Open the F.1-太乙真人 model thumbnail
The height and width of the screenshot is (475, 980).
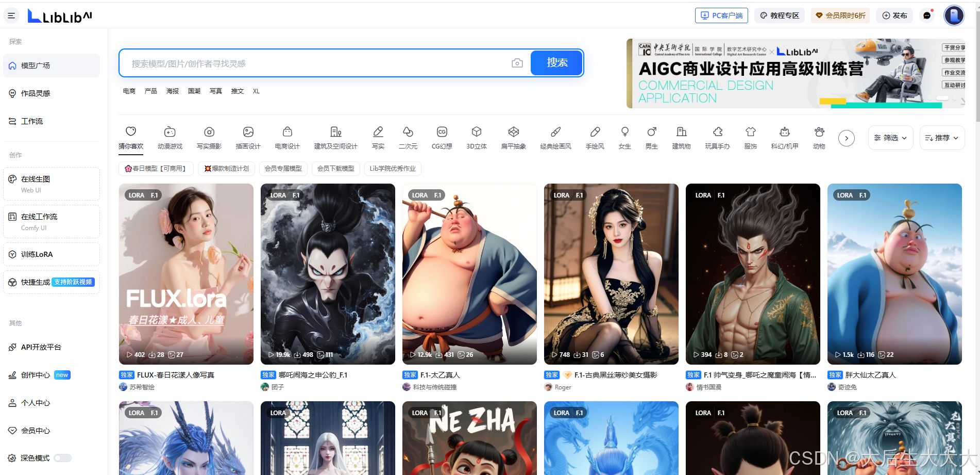click(x=469, y=274)
